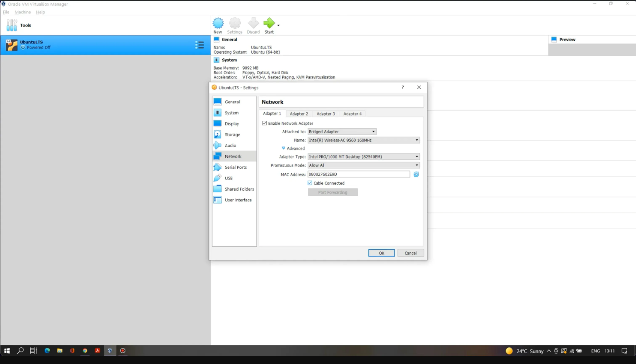The height and width of the screenshot is (364, 636).
Task: Open the USB settings category
Action: tap(228, 178)
